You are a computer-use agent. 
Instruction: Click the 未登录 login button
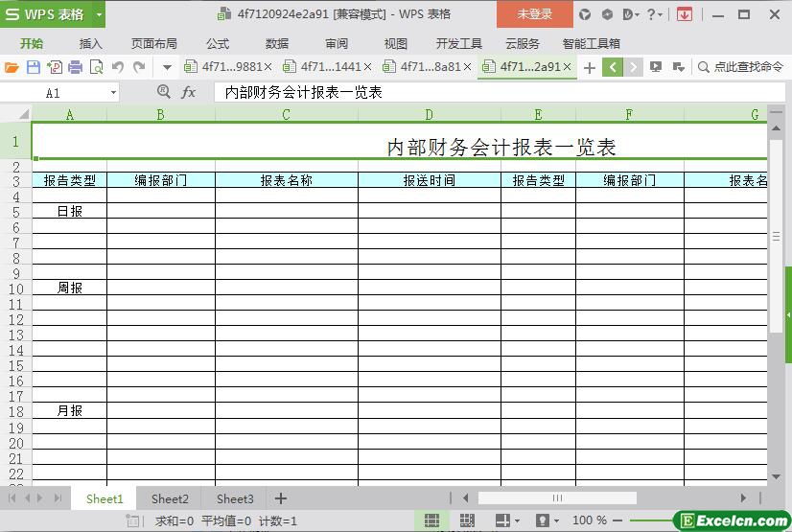(535, 14)
